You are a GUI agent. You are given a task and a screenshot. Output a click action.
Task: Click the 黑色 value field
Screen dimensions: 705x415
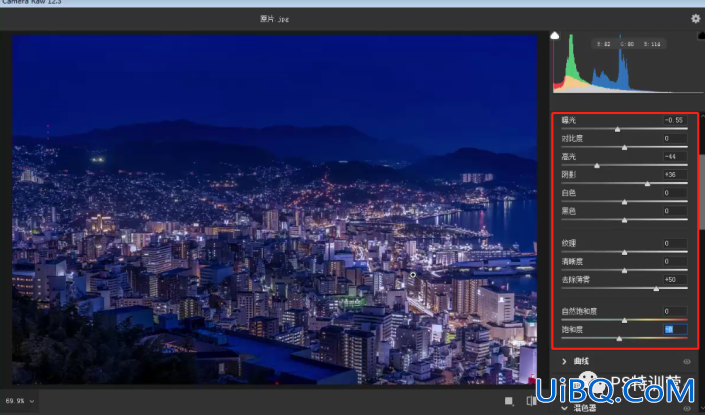[x=675, y=211]
